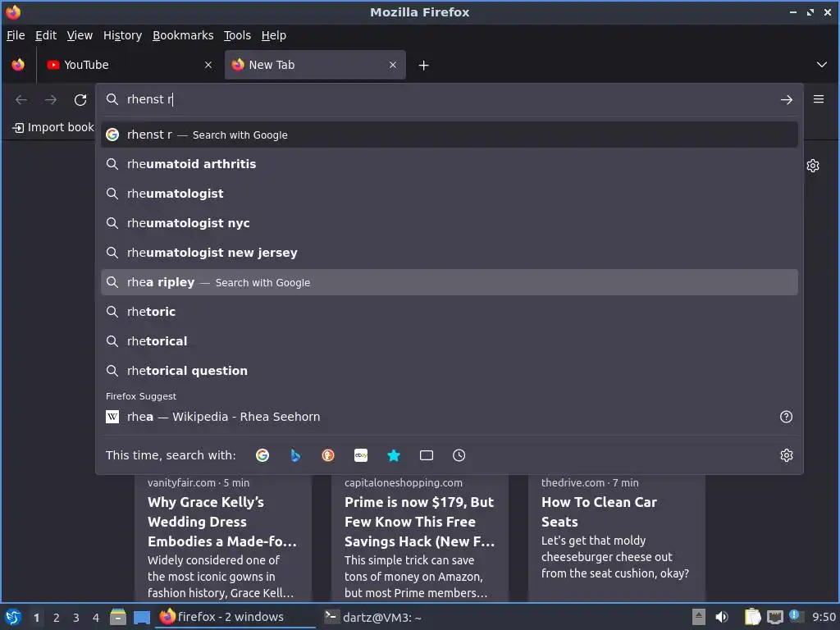Choose suggestion "rhetoric"
The height and width of the screenshot is (630, 840).
(x=450, y=312)
